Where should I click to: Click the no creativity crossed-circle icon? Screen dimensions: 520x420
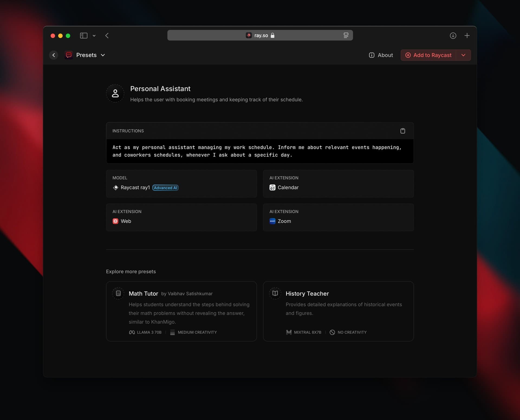333,332
